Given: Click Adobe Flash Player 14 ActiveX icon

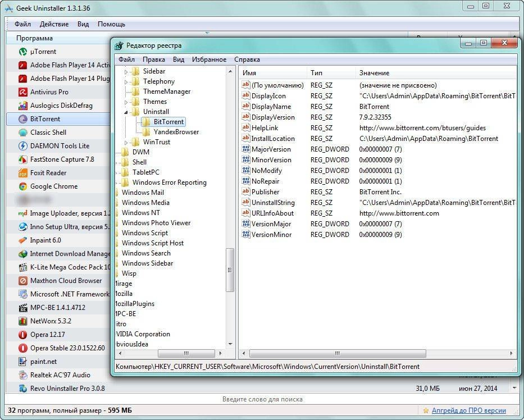Looking at the screenshot, I should pos(22,65).
